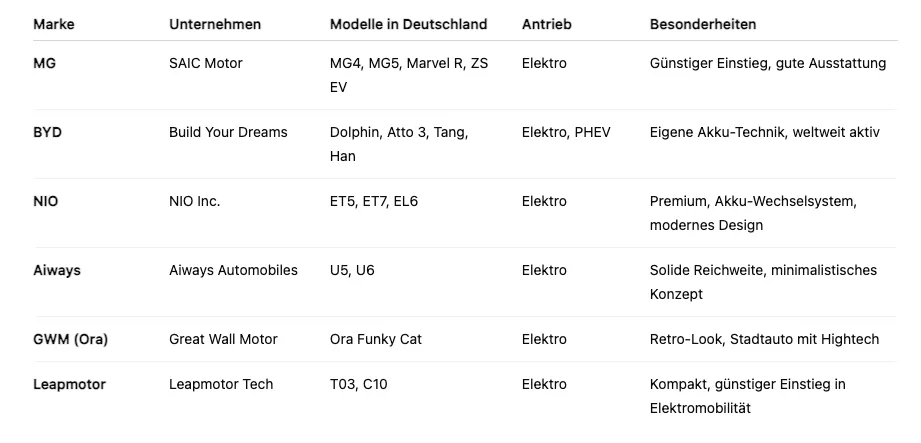Click the Great Wall Motor cell

coord(223,339)
